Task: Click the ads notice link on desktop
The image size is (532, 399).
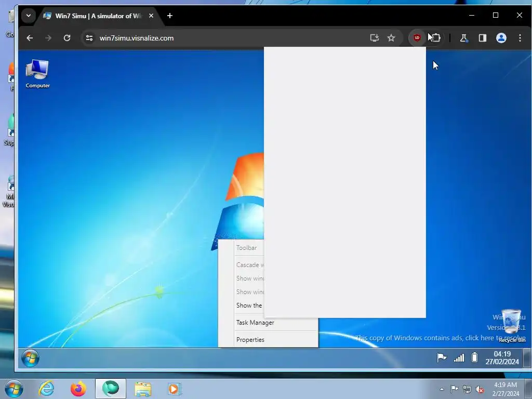Action: pyautogui.click(x=440, y=338)
